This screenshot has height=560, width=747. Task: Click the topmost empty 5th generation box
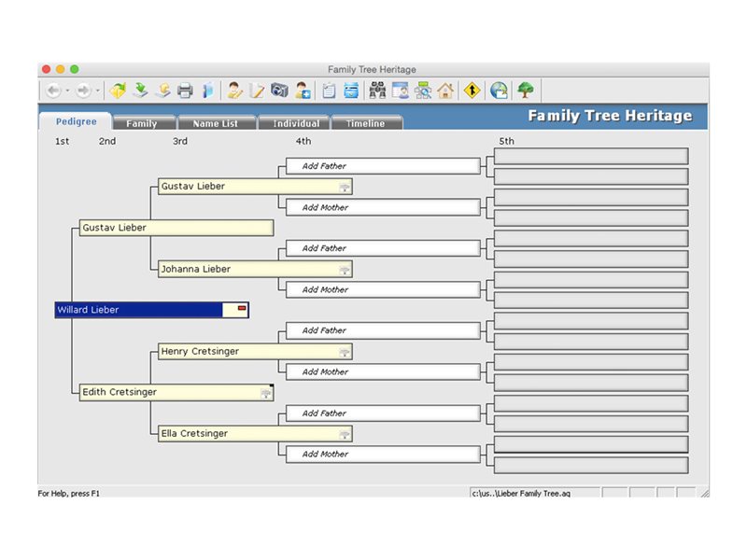(590, 156)
